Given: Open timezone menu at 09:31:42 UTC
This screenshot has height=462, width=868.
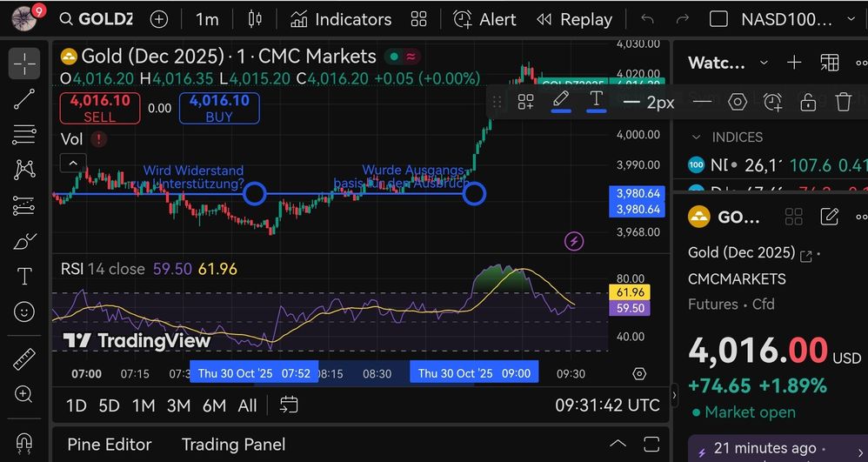Looking at the screenshot, I should [607, 405].
